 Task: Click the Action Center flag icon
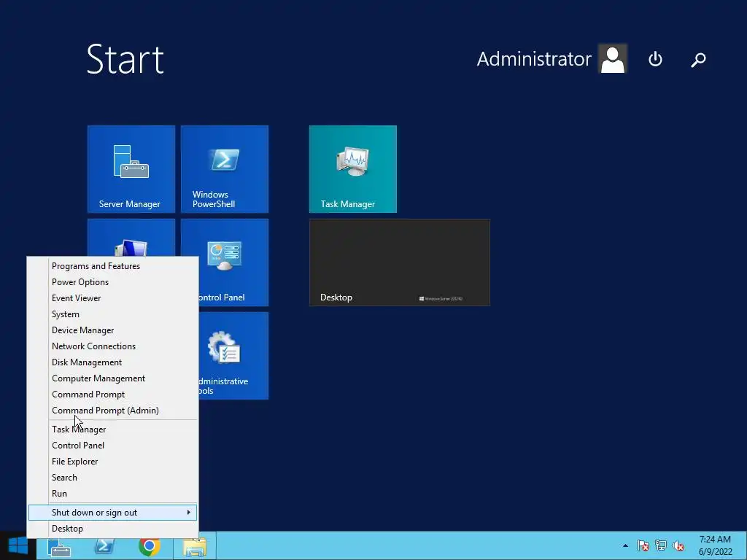643,545
